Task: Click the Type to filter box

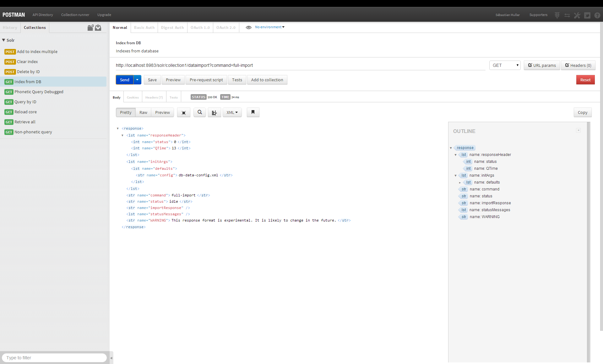Action: [x=54, y=358]
